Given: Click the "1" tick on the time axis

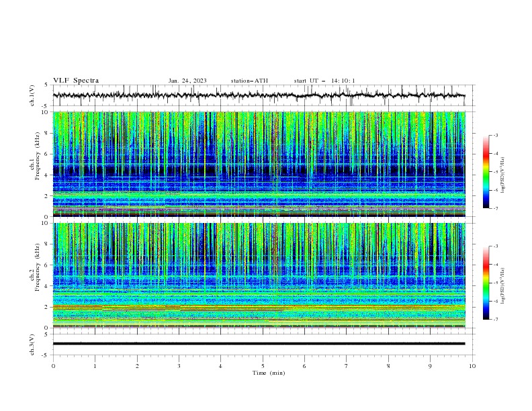Looking at the screenshot, I should (x=95, y=366).
